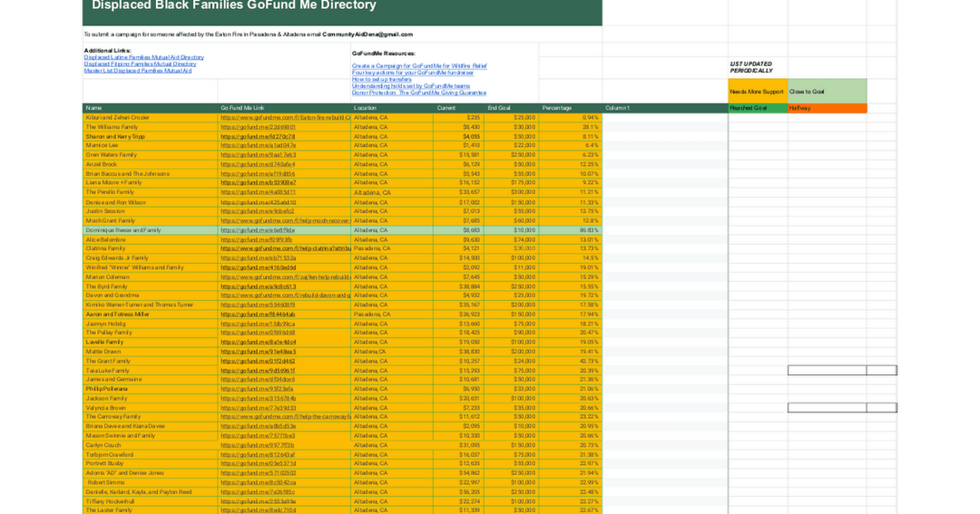
Task: Select the Torbjorn Crawford name cell
Action: click(x=150, y=455)
